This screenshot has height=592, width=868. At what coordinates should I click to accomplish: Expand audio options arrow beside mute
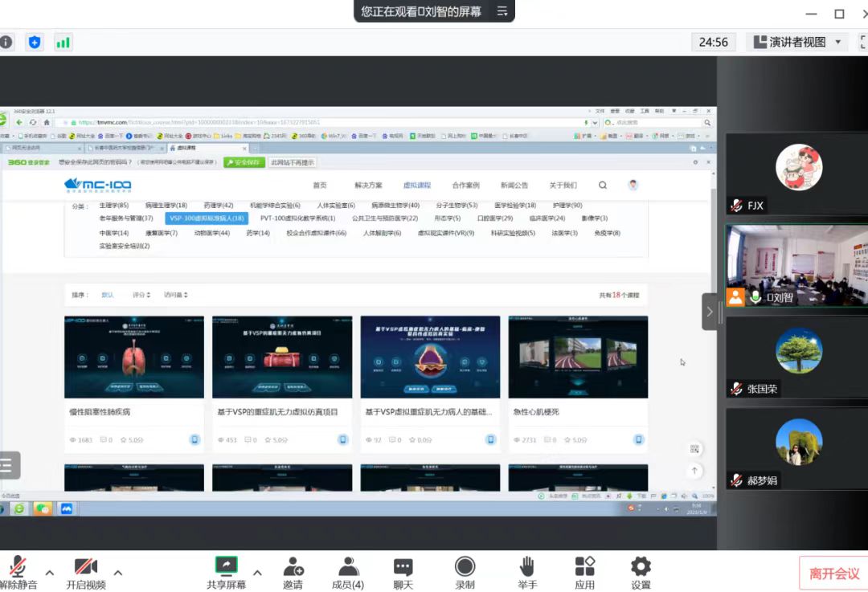pos(50,573)
